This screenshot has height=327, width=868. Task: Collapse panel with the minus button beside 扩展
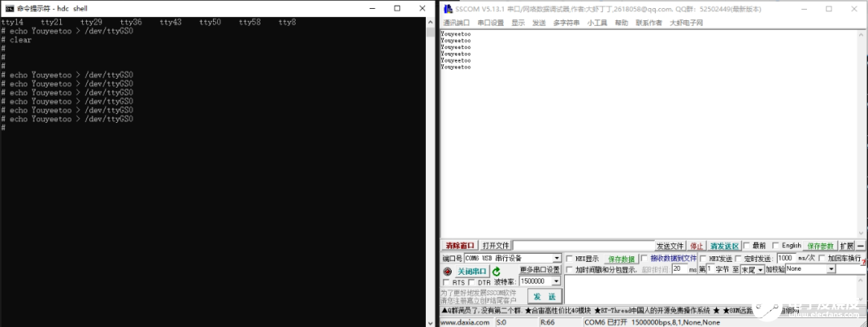pyautogui.click(x=861, y=246)
